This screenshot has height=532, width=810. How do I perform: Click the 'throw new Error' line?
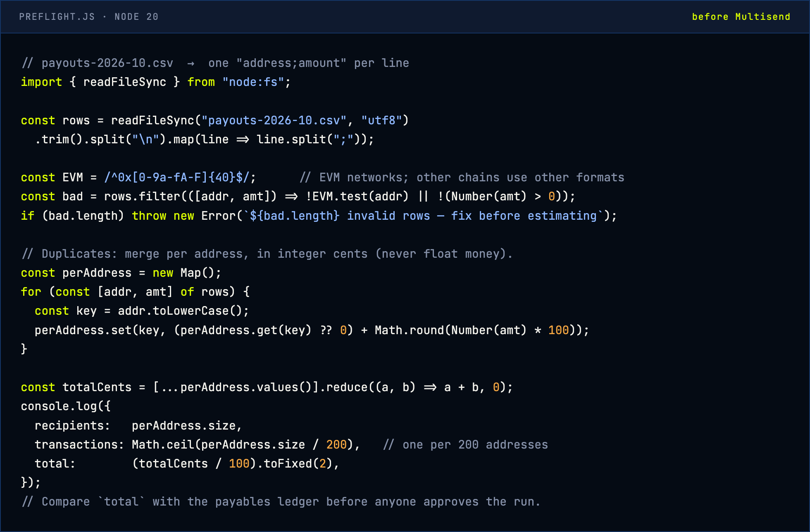[x=319, y=216]
